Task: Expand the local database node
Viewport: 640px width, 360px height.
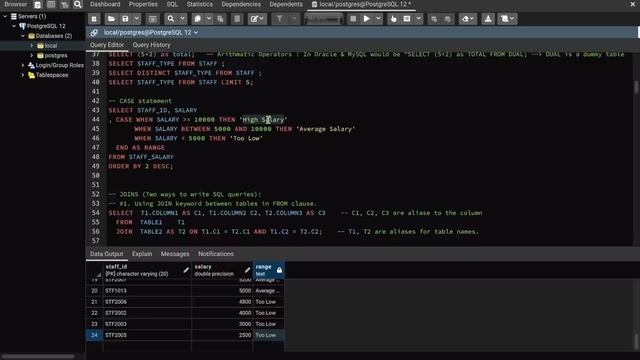Action: pos(31,46)
